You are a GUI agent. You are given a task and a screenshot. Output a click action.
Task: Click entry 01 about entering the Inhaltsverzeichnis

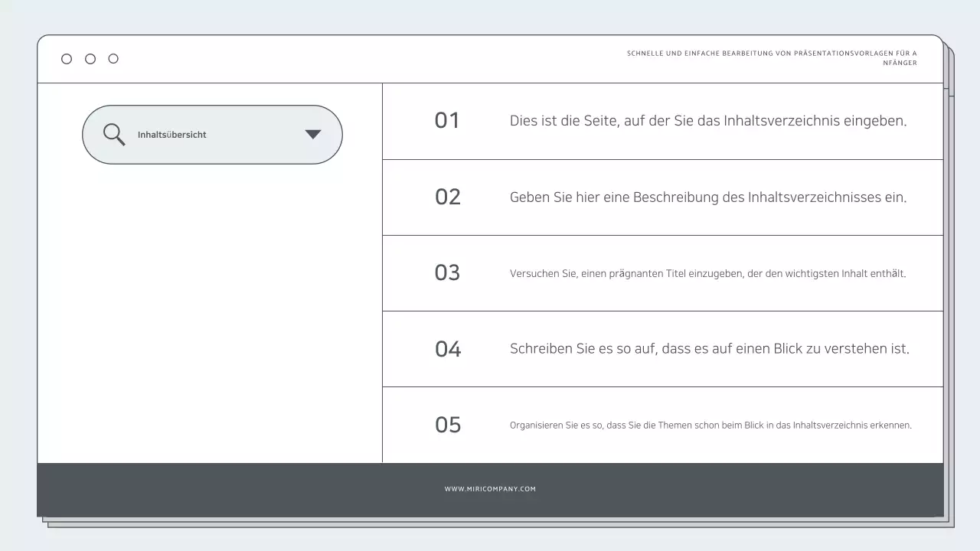pos(708,121)
